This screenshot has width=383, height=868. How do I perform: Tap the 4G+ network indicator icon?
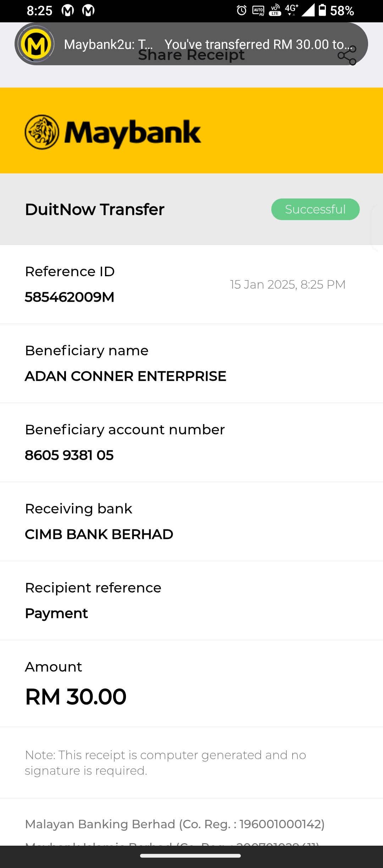pos(292,10)
